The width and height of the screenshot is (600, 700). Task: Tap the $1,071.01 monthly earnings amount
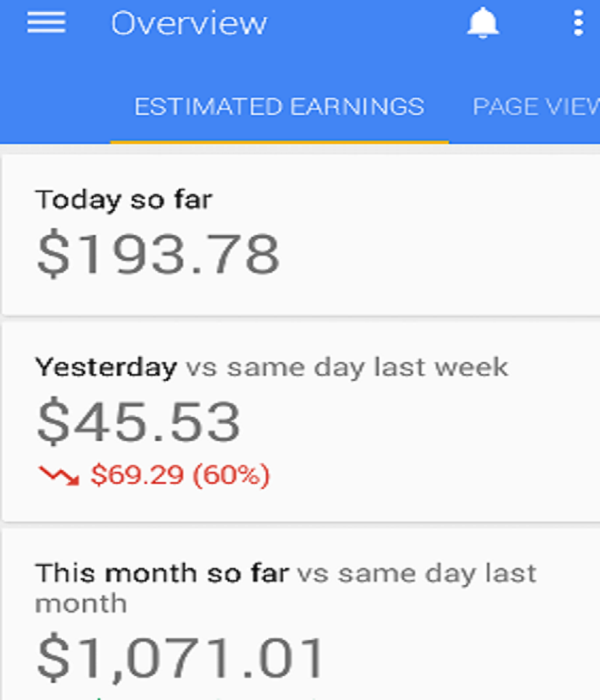[181, 659]
